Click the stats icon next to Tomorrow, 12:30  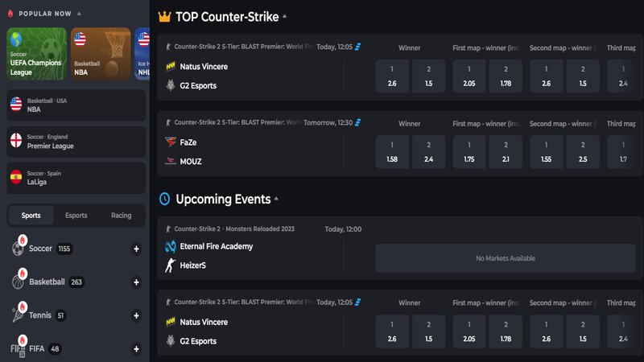click(x=357, y=122)
